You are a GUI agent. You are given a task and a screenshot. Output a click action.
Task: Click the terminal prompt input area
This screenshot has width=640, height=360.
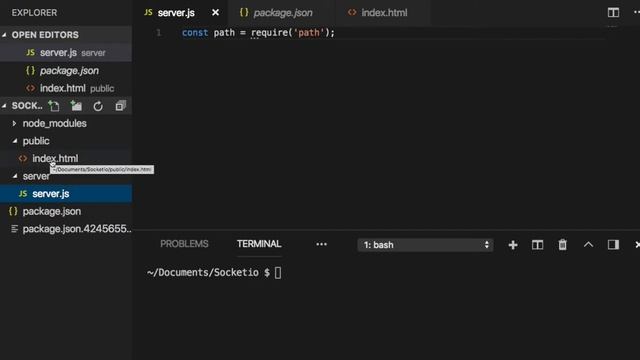278,273
